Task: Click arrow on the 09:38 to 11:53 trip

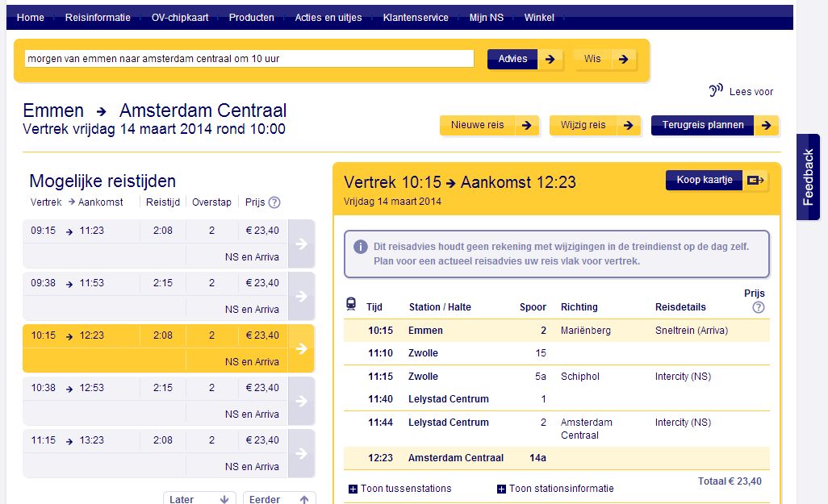Action: click(301, 296)
